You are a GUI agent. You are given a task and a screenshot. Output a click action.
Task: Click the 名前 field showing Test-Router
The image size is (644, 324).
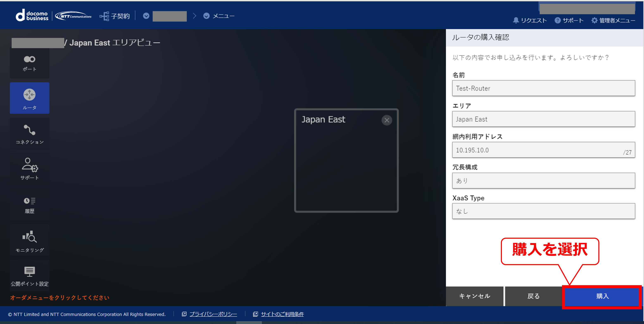[543, 88]
